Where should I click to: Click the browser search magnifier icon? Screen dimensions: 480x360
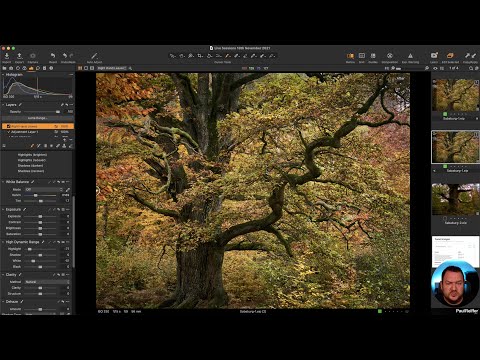[471, 68]
